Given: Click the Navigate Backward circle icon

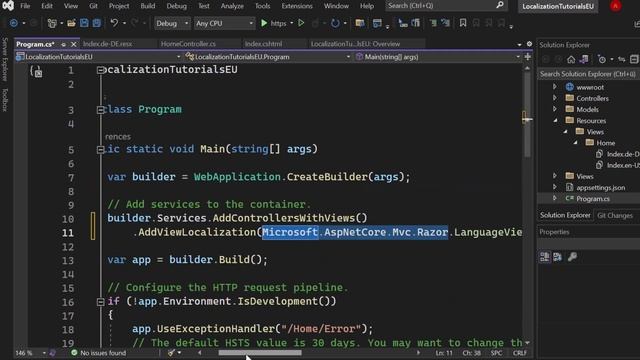Looking at the screenshot, I should [x=13, y=23].
